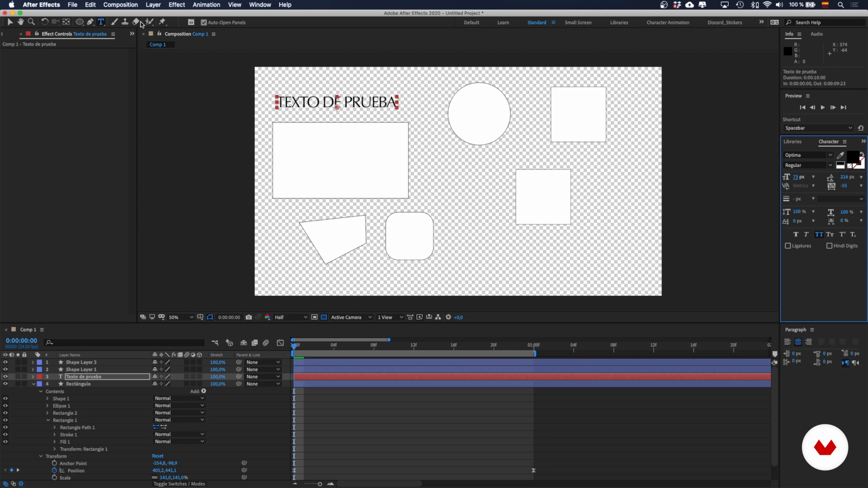868x488 pixels.
Task: Open the Animation menu
Action: 206,5
